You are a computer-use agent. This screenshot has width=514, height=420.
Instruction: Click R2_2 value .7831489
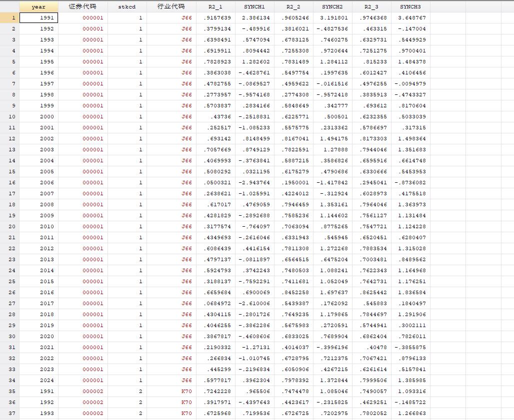click(x=293, y=61)
